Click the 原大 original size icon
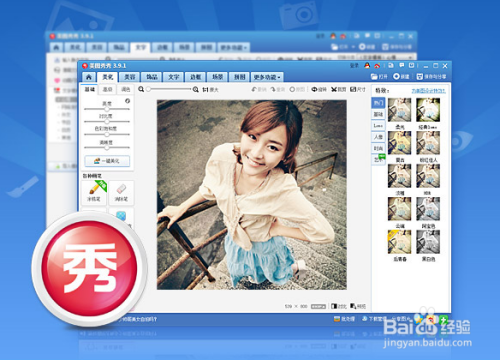Screen dimensions: 500x360 [x=206, y=90]
